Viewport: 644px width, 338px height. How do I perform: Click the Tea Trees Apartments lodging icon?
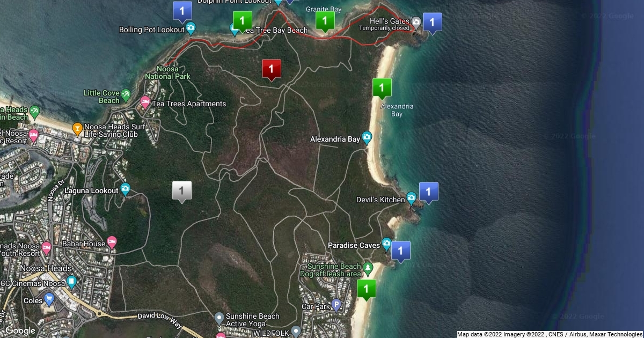click(x=145, y=101)
